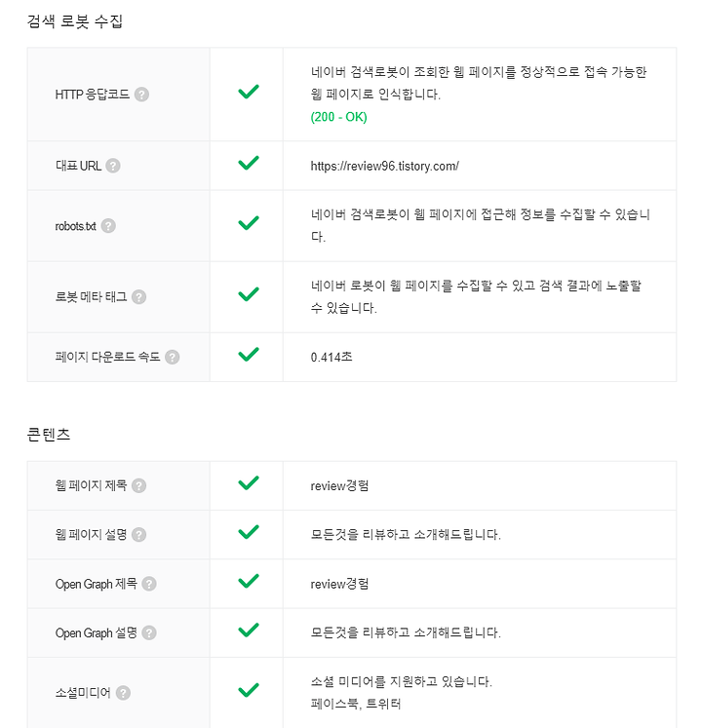Show help for robots.txt row
702x728 pixels.
[x=108, y=226]
